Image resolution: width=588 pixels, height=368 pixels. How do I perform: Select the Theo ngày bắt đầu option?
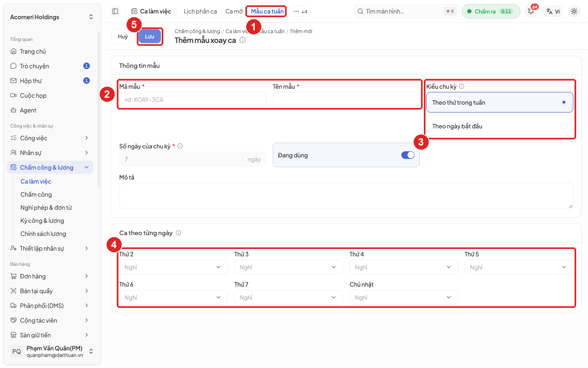tap(500, 126)
